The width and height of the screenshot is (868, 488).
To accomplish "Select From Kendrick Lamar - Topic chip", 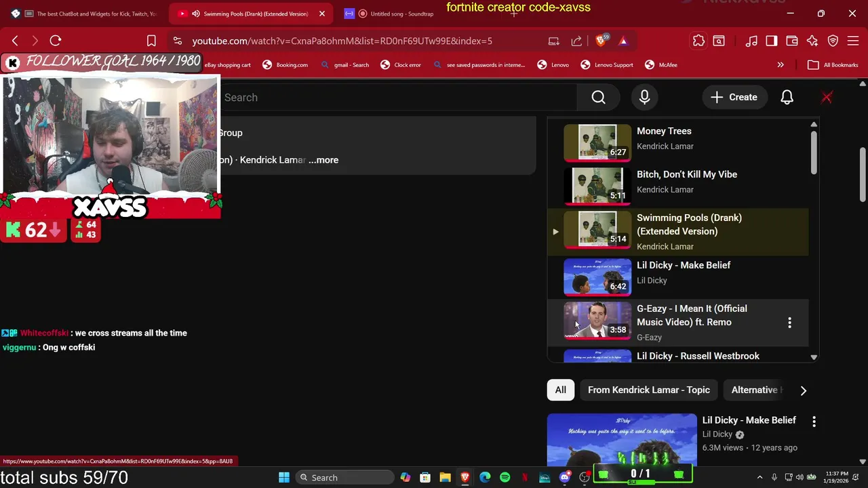I will coord(649,390).
